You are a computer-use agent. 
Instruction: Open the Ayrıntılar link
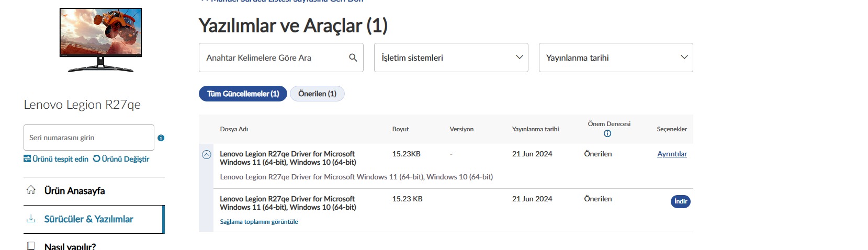(672, 154)
